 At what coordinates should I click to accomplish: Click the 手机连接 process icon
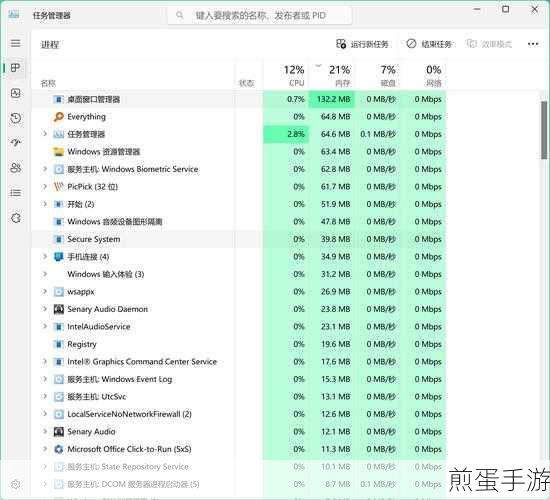pyautogui.click(x=58, y=257)
